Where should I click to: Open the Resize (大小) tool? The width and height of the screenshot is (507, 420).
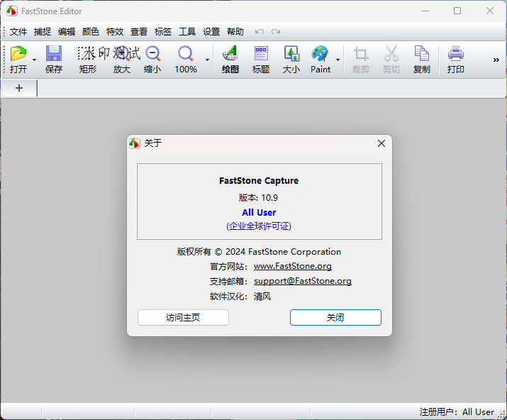[x=291, y=53]
